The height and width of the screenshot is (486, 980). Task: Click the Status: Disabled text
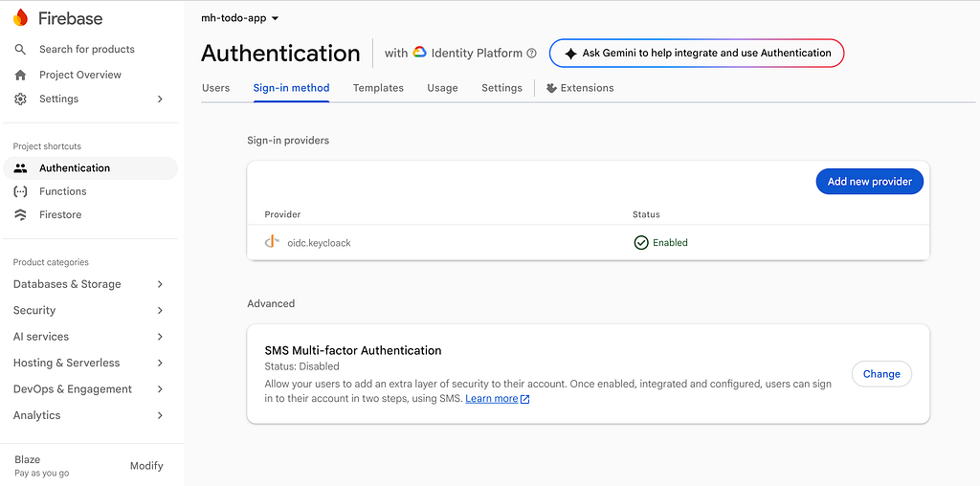coord(301,366)
